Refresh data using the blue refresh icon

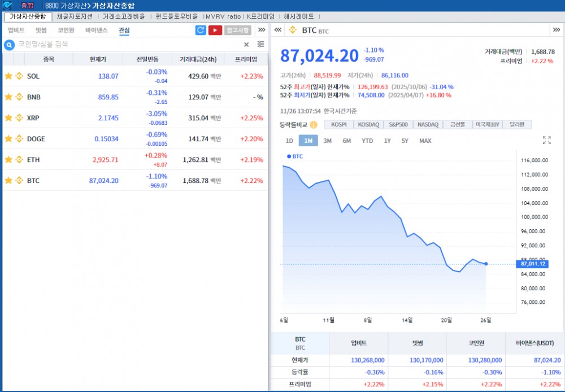pos(201,30)
